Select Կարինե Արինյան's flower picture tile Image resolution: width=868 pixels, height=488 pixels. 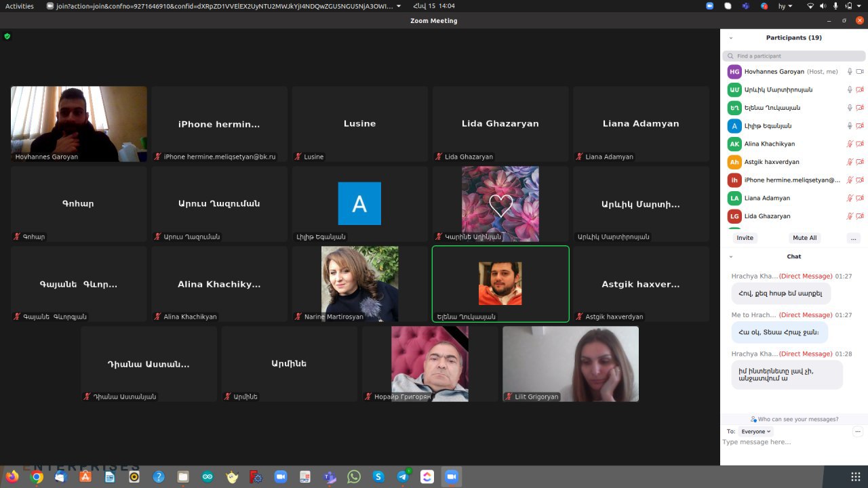pos(500,203)
